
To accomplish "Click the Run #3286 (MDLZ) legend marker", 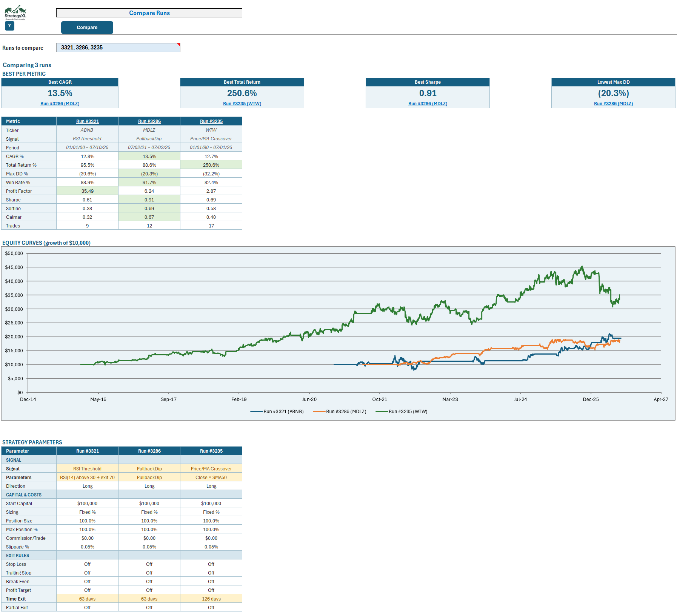I will [319, 412].
